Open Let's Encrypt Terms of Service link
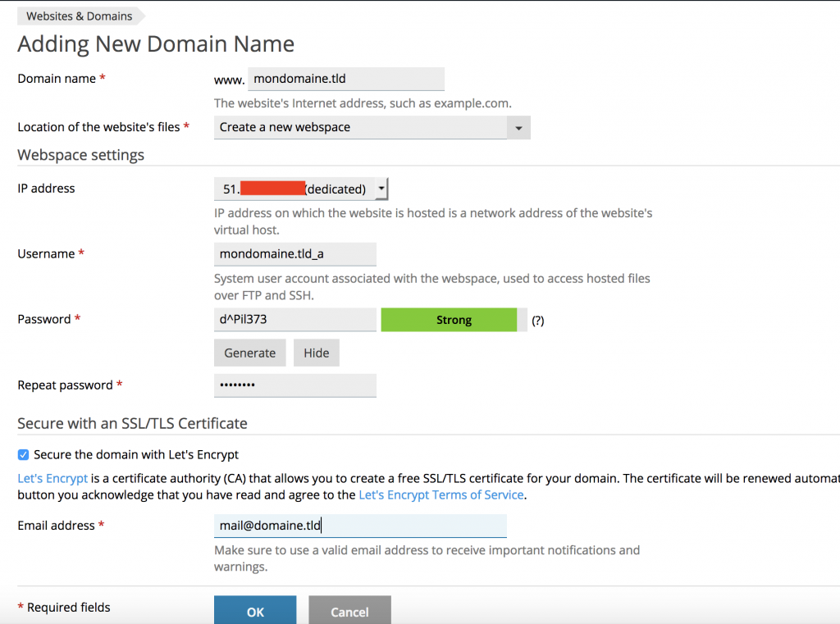 coord(441,494)
